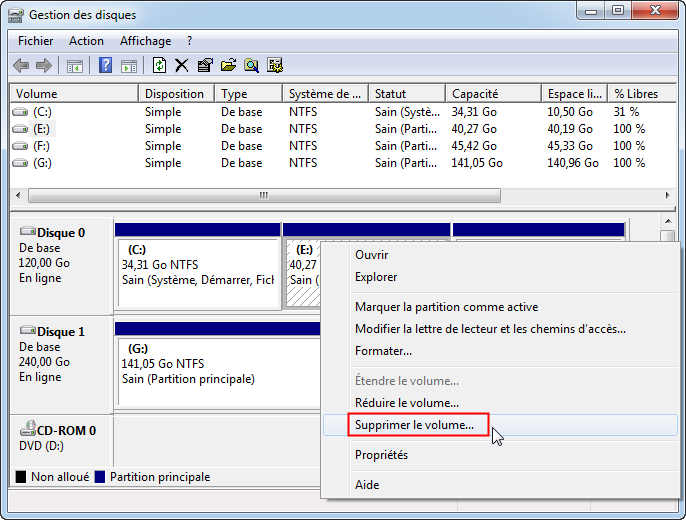Click the 141,05 Go capacity cell
Viewport: 686px width, 520px height.
pos(477,163)
